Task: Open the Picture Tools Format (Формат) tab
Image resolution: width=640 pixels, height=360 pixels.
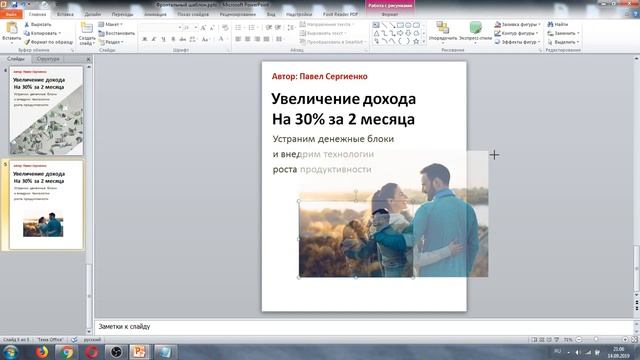Action: [389, 14]
